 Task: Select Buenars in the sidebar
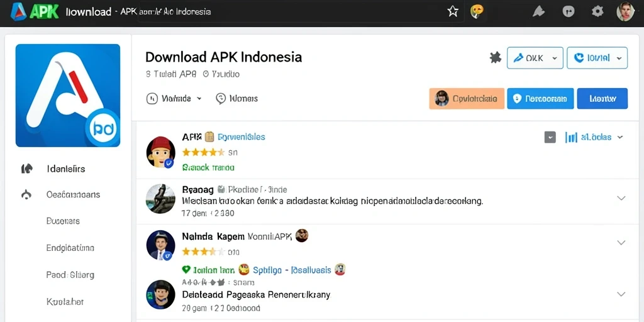point(63,221)
